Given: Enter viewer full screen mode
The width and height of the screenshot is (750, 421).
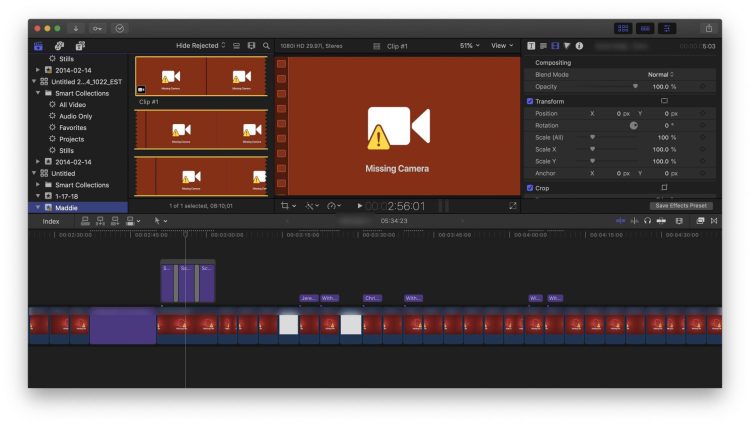Looking at the screenshot, I should tap(512, 206).
